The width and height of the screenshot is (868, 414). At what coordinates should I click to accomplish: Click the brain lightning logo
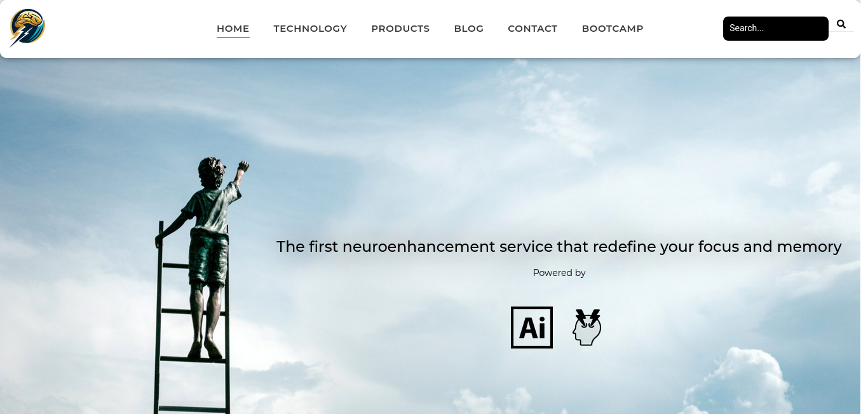click(x=27, y=28)
